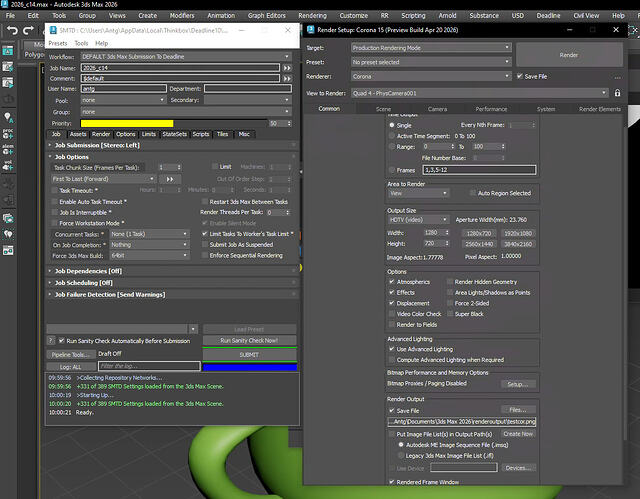
Task: Click the bottom icon in the left sidebar
Action: pos(8,251)
